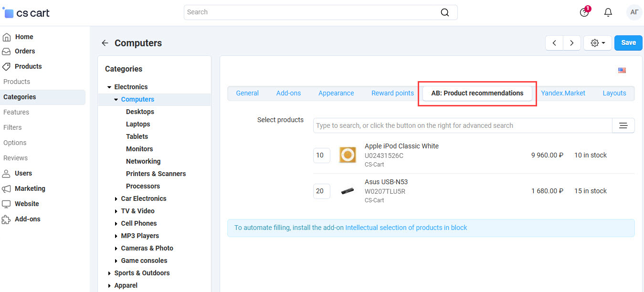Screen dimensions: 644x292
Task: Click the 10 in stock text
Action: tap(591, 155)
